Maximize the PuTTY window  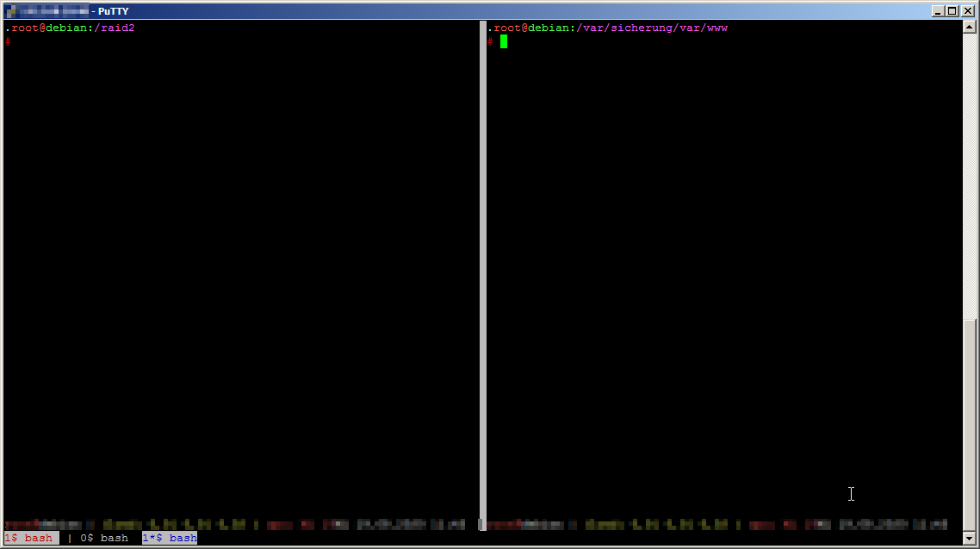(x=952, y=11)
